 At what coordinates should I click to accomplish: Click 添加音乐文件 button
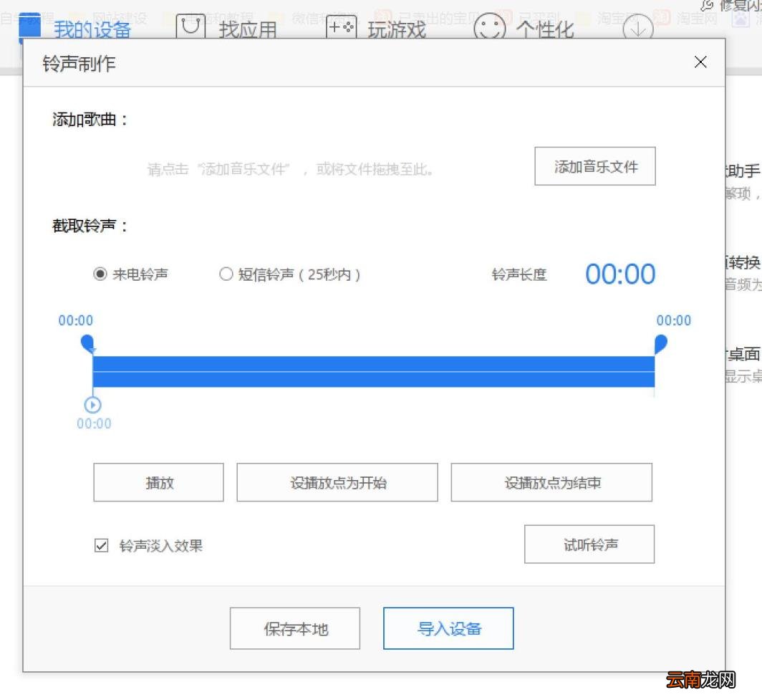595,166
